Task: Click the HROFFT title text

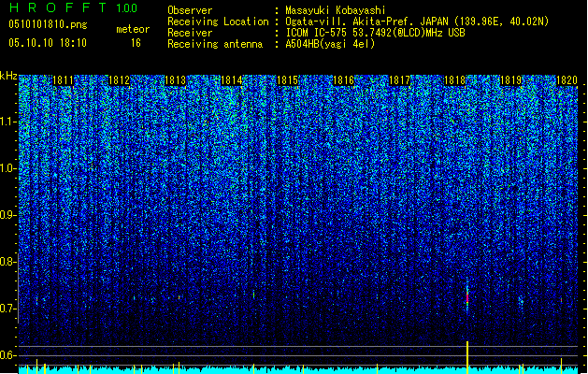Action: [58, 7]
